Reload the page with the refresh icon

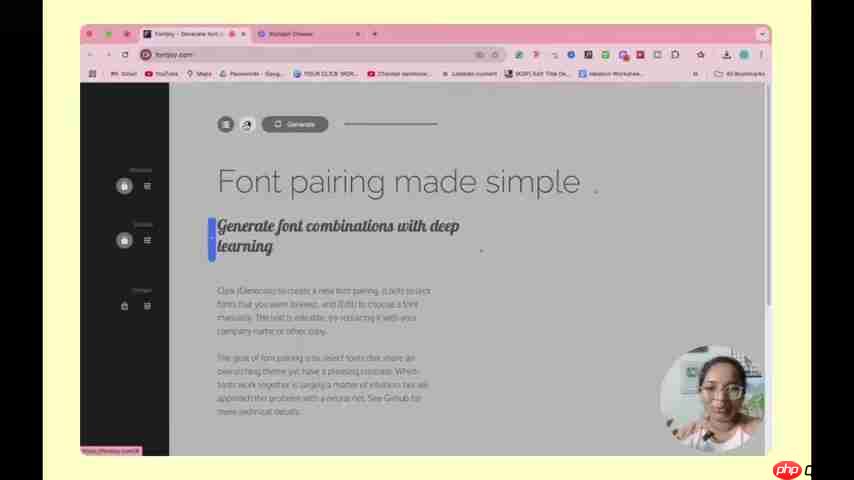125,54
